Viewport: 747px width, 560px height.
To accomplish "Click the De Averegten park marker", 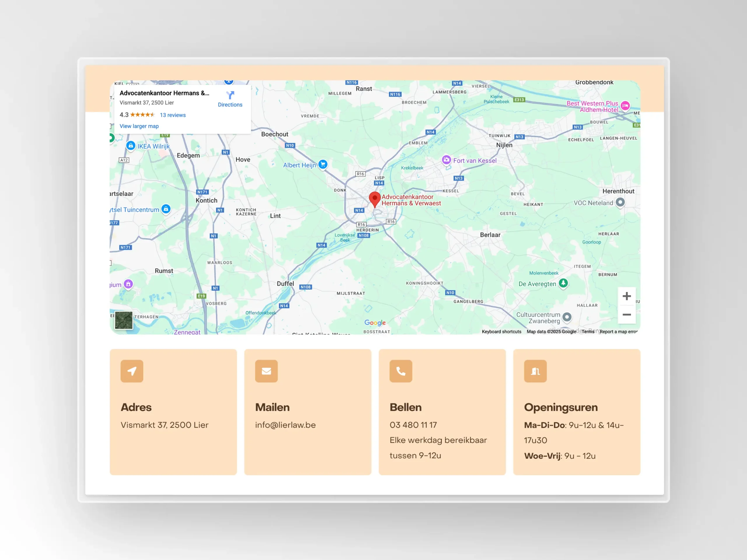I will tap(563, 283).
